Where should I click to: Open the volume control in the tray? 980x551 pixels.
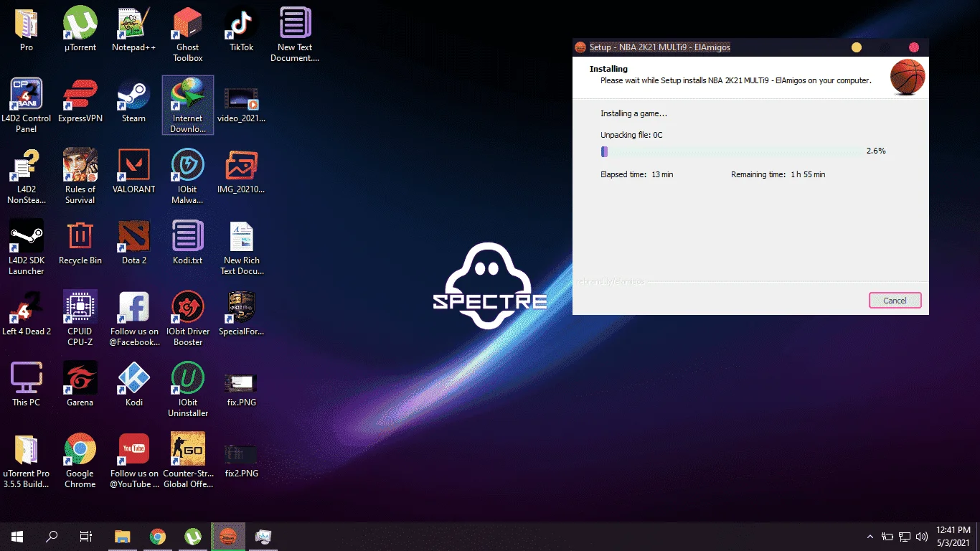click(x=922, y=537)
